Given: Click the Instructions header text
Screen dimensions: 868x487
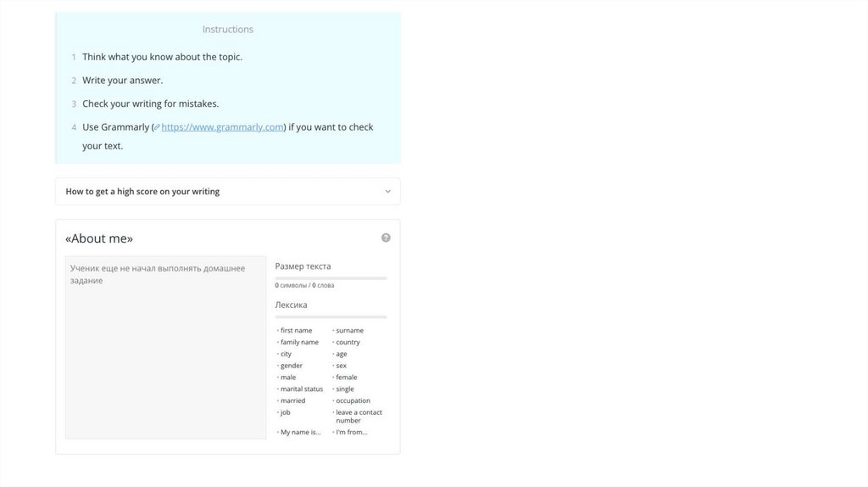Looking at the screenshot, I should [x=227, y=29].
